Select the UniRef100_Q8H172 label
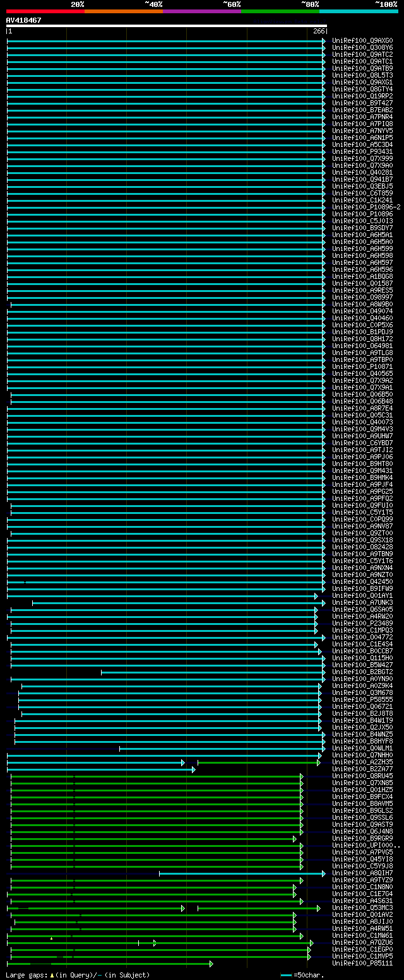 [x=362, y=339]
